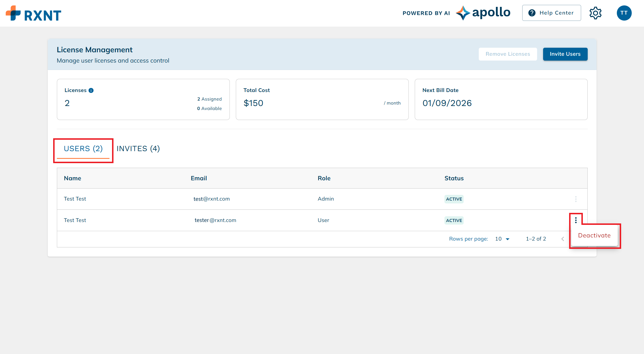
Task: Click the Remove Licenses button
Action: pos(508,54)
